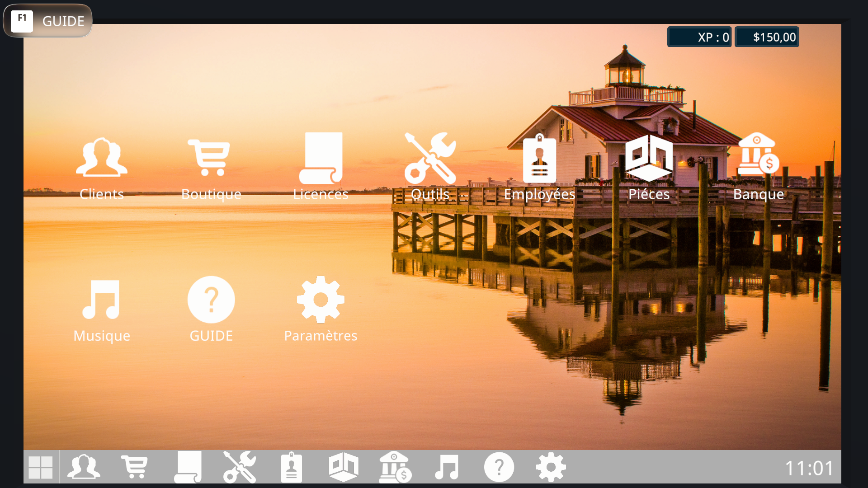
Task: Click the taskbar clients icon
Action: click(x=84, y=467)
